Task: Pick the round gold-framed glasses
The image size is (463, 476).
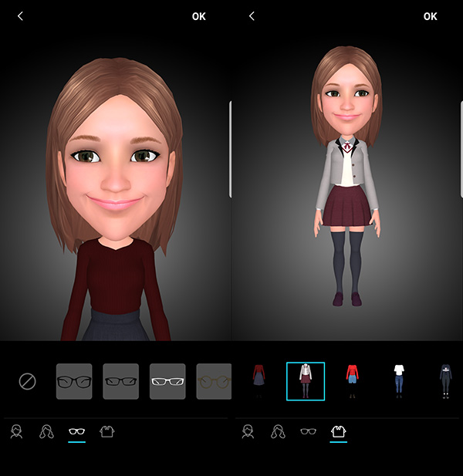Action: point(214,381)
